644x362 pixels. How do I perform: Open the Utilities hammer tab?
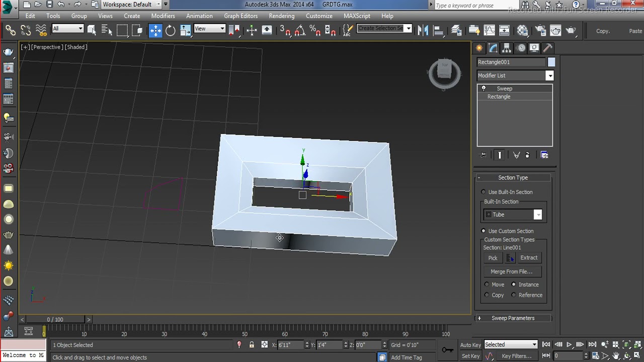click(x=548, y=48)
